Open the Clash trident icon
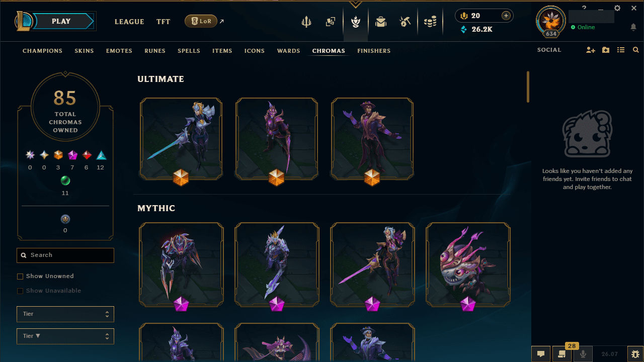The height and width of the screenshot is (362, 644). click(306, 22)
